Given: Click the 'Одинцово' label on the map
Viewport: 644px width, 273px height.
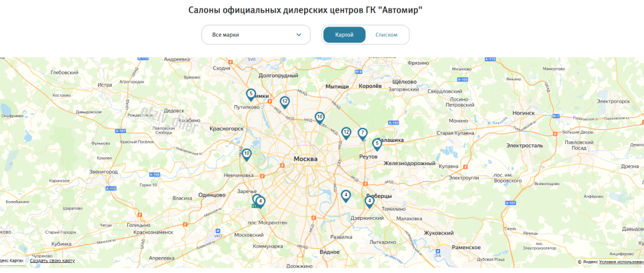Looking at the screenshot, I should (x=212, y=195).
